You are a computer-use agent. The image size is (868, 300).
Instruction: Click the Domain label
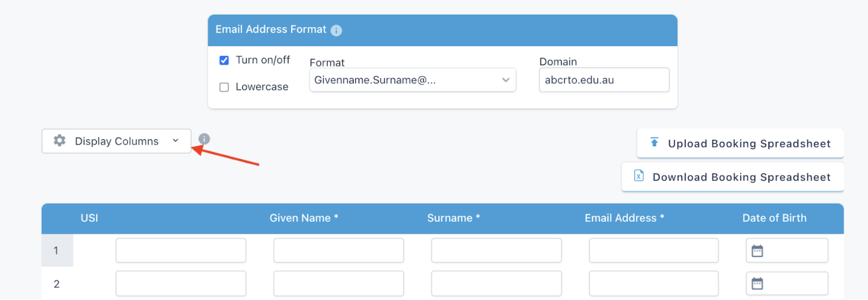(x=558, y=62)
